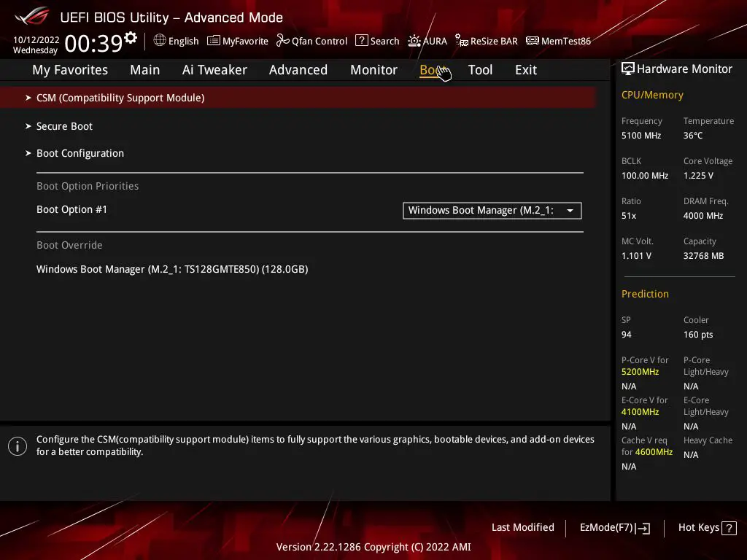This screenshot has width=747, height=560.
Task: Click the Hardware Monitor screen icon
Action: pyautogui.click(x=628, y=69)
